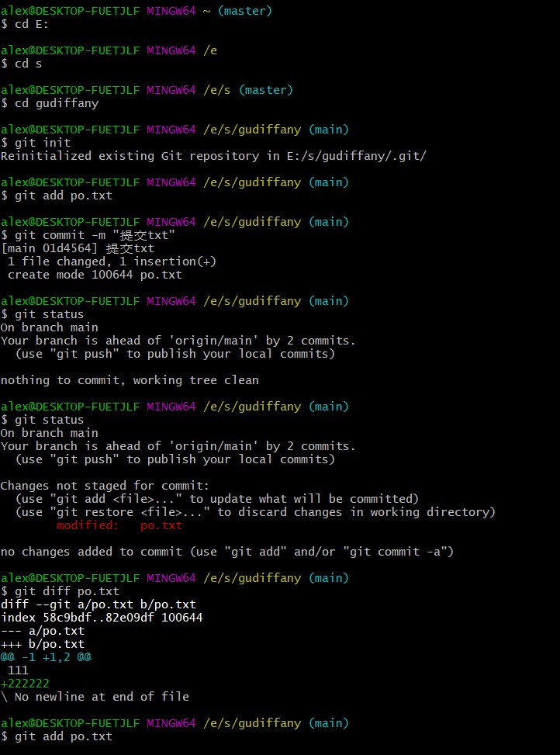Screen dimensions: 560x755
Task: Click the "cd s" command line
Action: [x=21, y=64]
